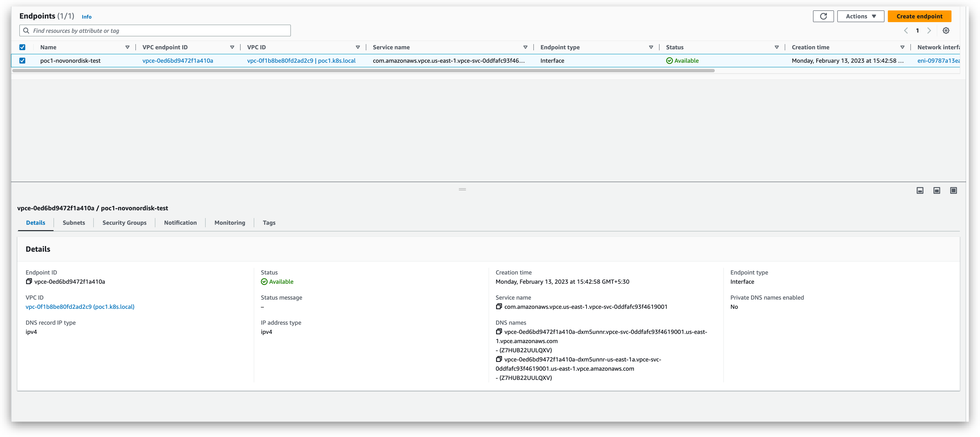Click the refresh endpoints icon button

pyautogui.click(x=823, y=16)
